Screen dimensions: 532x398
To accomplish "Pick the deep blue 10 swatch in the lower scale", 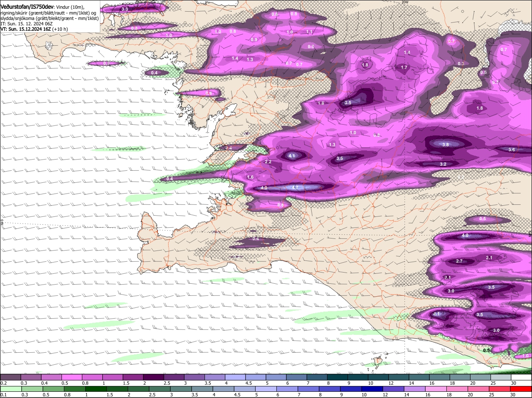I will 373,389.
